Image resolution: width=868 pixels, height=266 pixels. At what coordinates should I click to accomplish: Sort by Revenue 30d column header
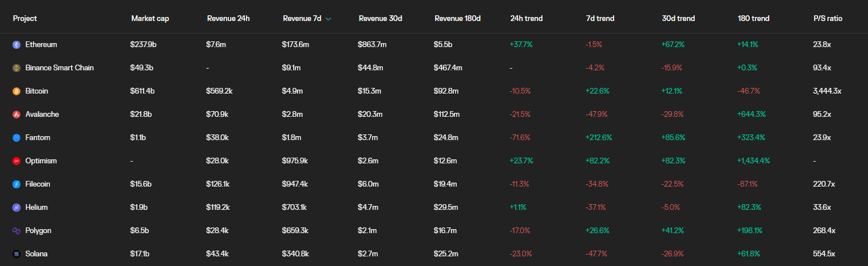[381, 18]
